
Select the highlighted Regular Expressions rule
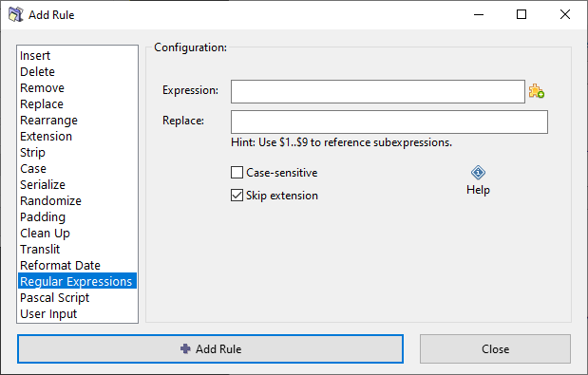77,281
